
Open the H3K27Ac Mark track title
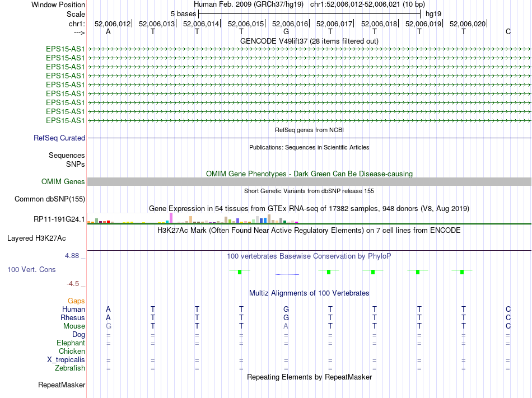pos(309,231)
